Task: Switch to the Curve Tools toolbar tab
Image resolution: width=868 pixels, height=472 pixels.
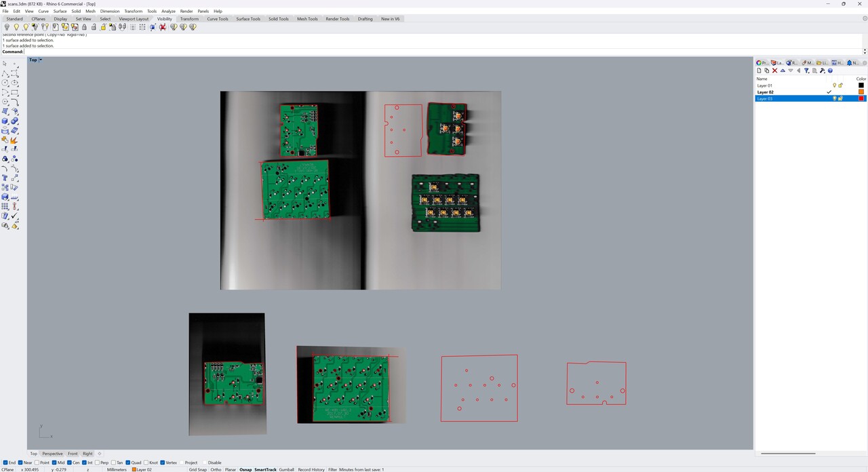Action: [218, 19]
